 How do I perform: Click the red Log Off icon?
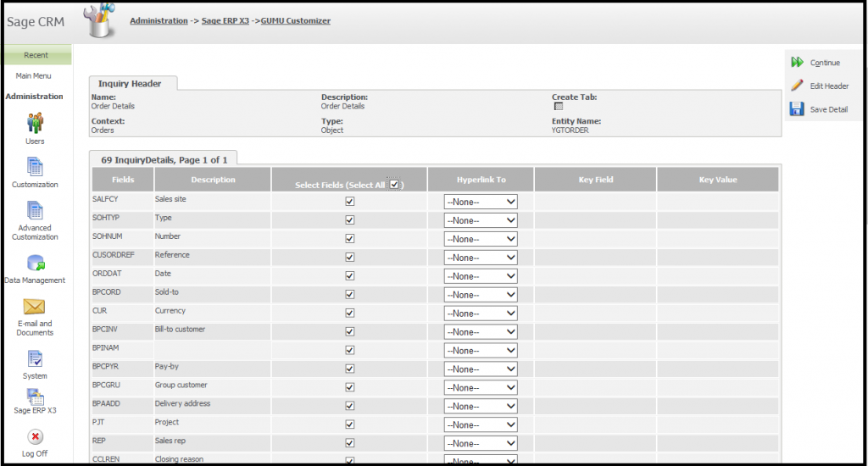tap(35, 436)
